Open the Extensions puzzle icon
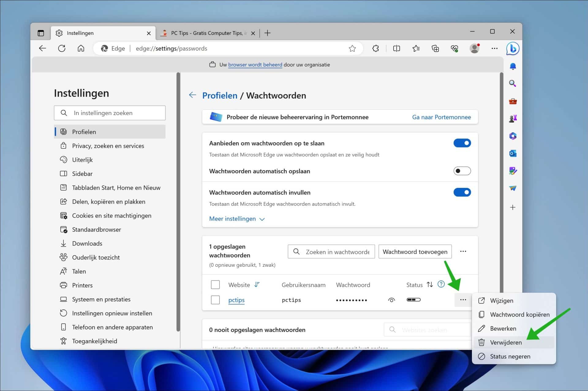This screenshot has width=588, height=391. tap(375, 48)
